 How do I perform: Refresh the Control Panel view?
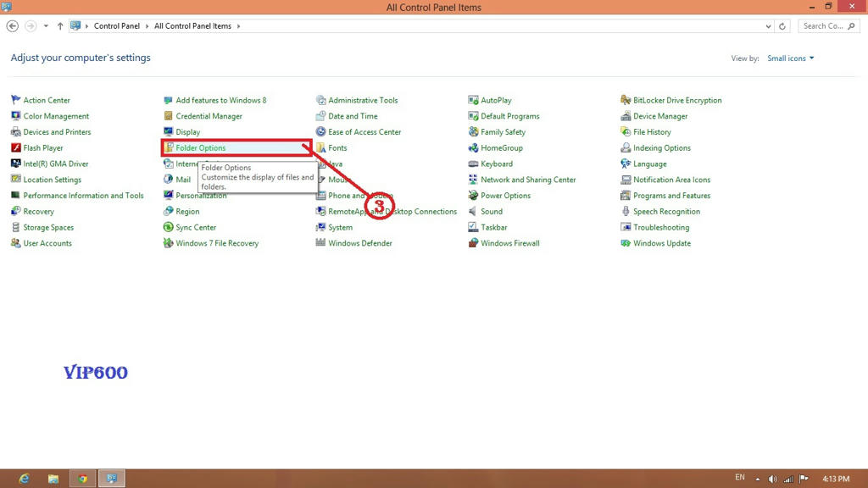782,26
